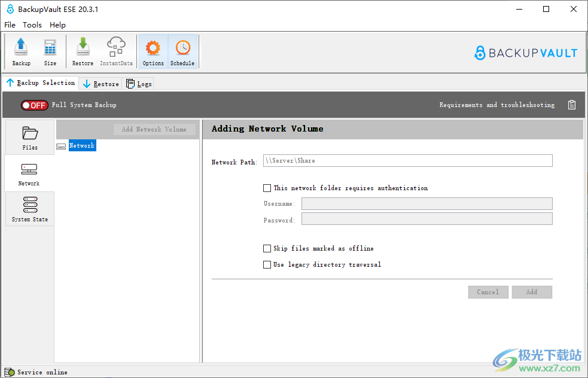Enable Use legacy directory traversal

coord(267,264)
